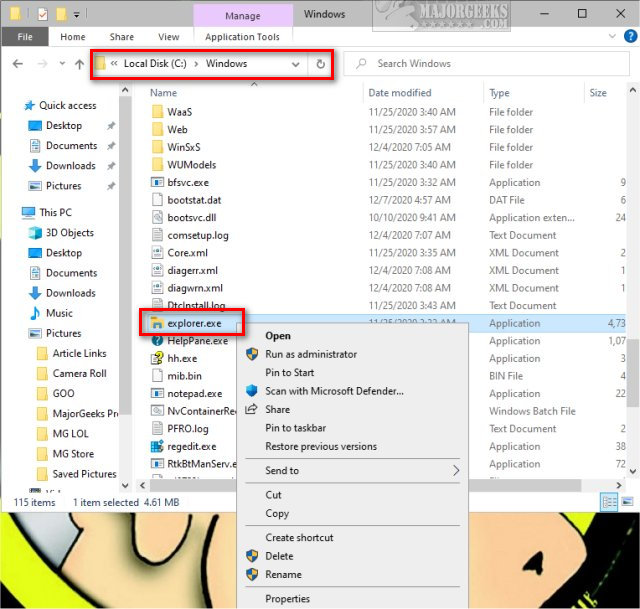Open pinned Downloads under Quick access
The image size is (640, 609).
tap(71, 166)
